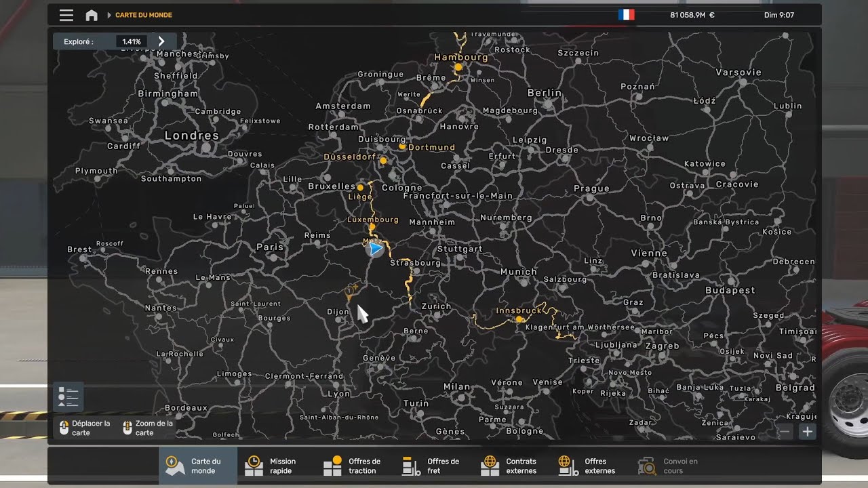Click the Zurich city label
The height and width of the screenshot is (488, 868).
(436, 306)
